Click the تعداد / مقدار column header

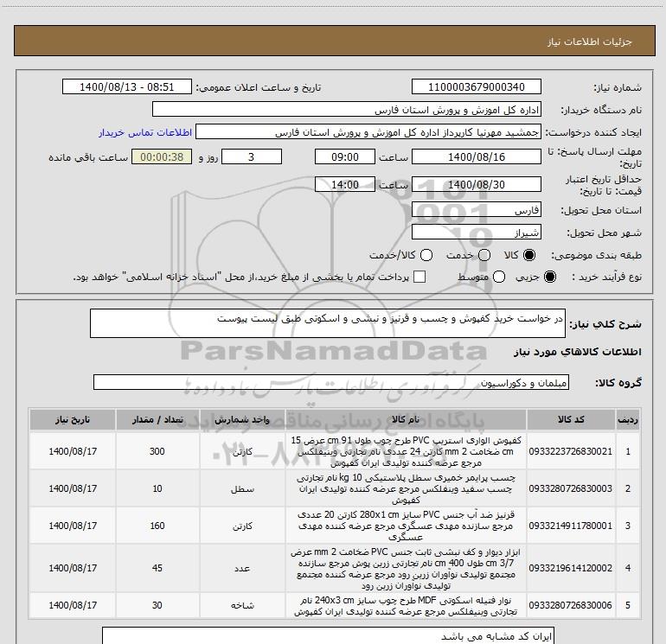(x=157, y=420)
